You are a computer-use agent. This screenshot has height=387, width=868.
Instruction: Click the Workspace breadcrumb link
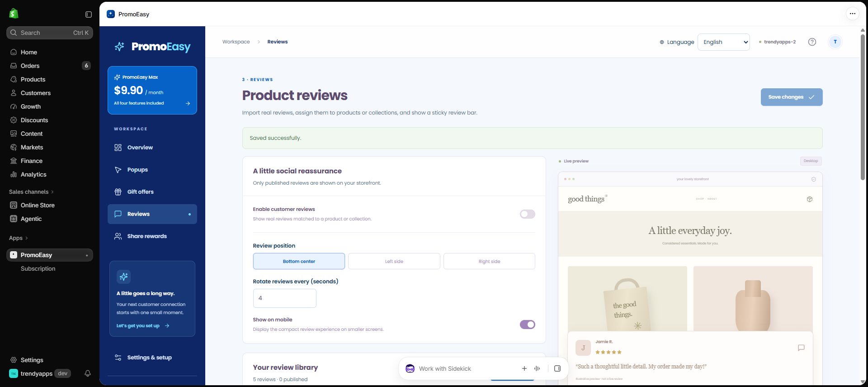236,42
